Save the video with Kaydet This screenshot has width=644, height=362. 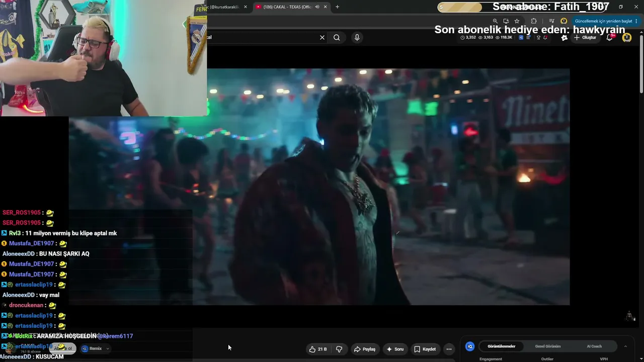pyautogui.click(x=425, y=349)
